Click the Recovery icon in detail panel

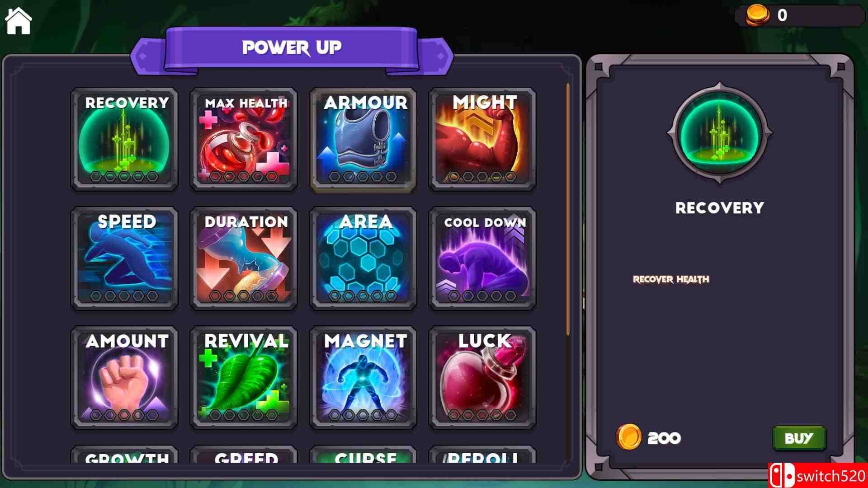719,133
